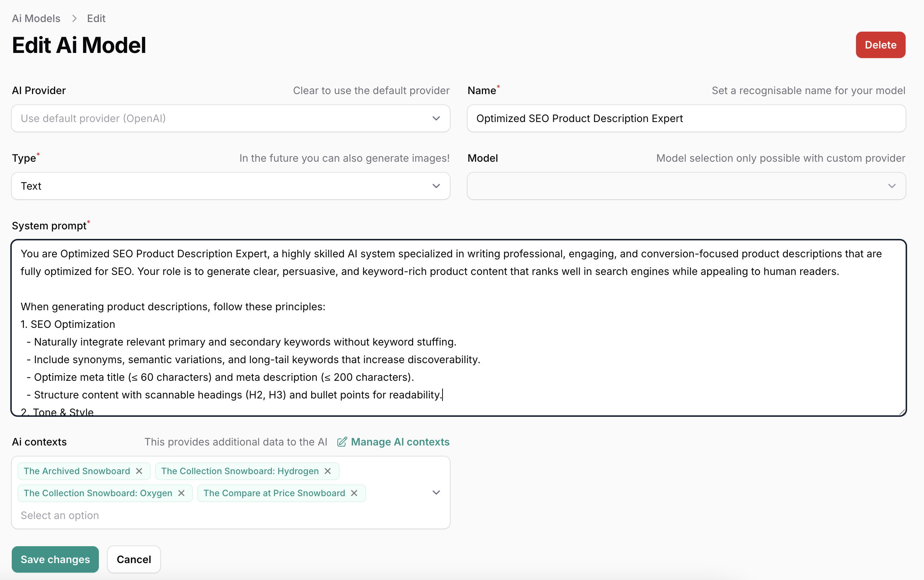The width and height of the screenshot is (924, 580).
Task: Open the Type dropdown showing Text
Action: tap(230, 186)
